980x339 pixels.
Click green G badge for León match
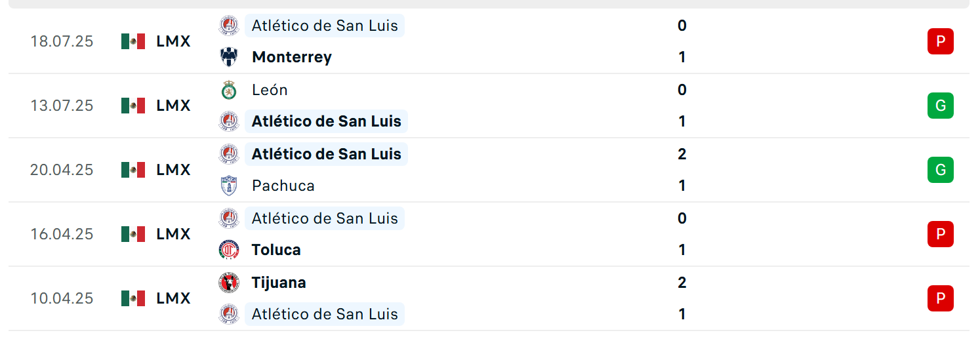tap(940, 106)
